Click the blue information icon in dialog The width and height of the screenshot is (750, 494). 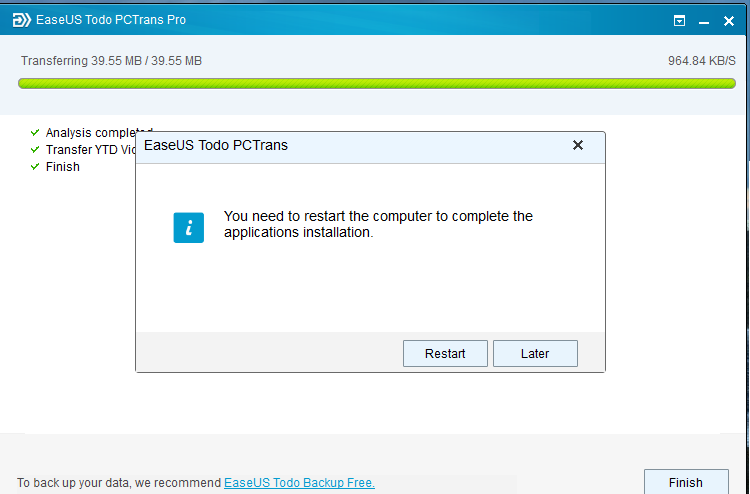pos(188,228)
